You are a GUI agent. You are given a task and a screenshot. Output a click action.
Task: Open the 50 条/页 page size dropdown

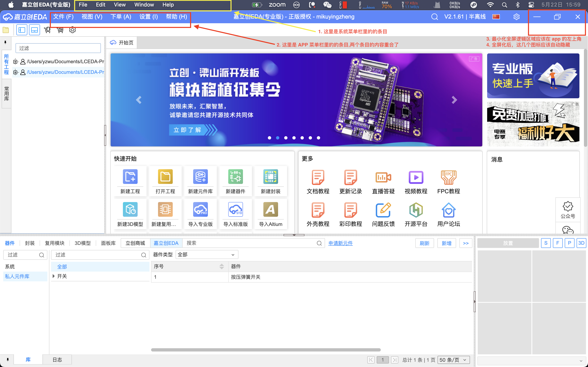(453, 360)
